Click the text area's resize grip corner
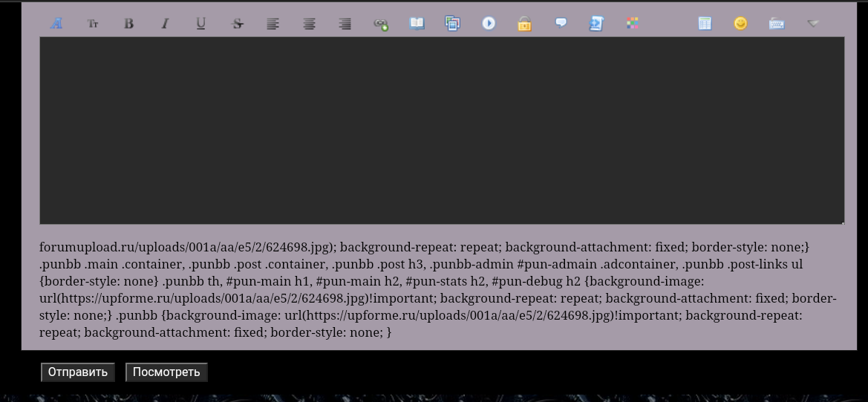The width and height of the screenshot is (868, 402). pos(843,223)
